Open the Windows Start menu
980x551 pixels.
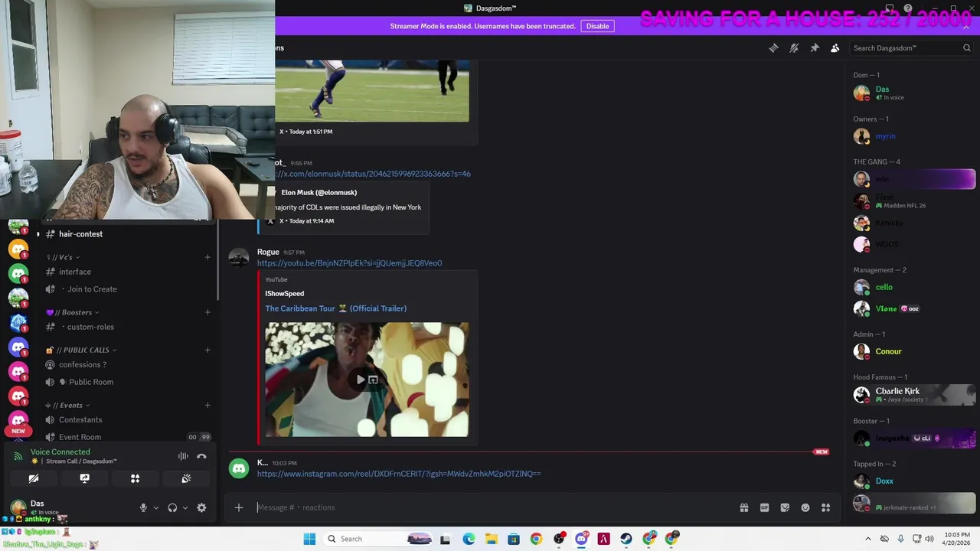click(x=309, y=539)
